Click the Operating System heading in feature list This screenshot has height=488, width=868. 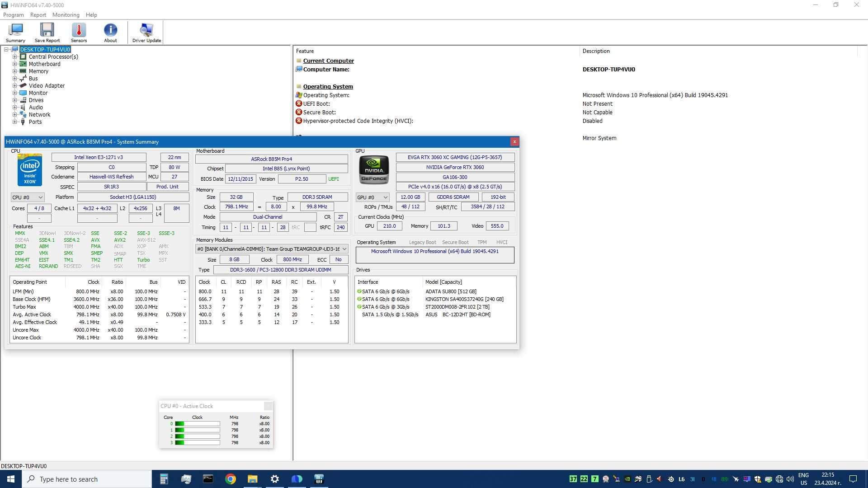click(x=328, y=87)
